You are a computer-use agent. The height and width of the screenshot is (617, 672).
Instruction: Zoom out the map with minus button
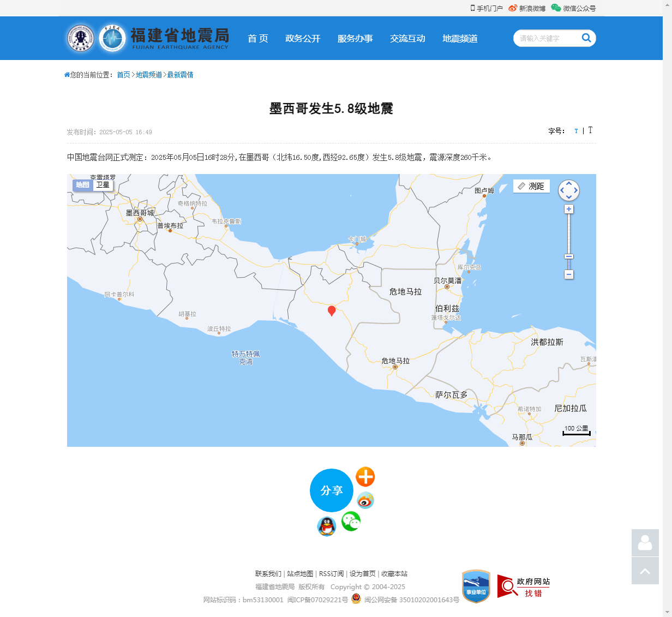coord(569,274)
